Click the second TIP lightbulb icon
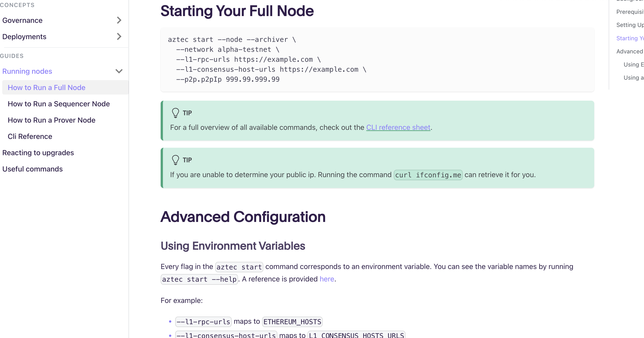 (x=176, y=160)
